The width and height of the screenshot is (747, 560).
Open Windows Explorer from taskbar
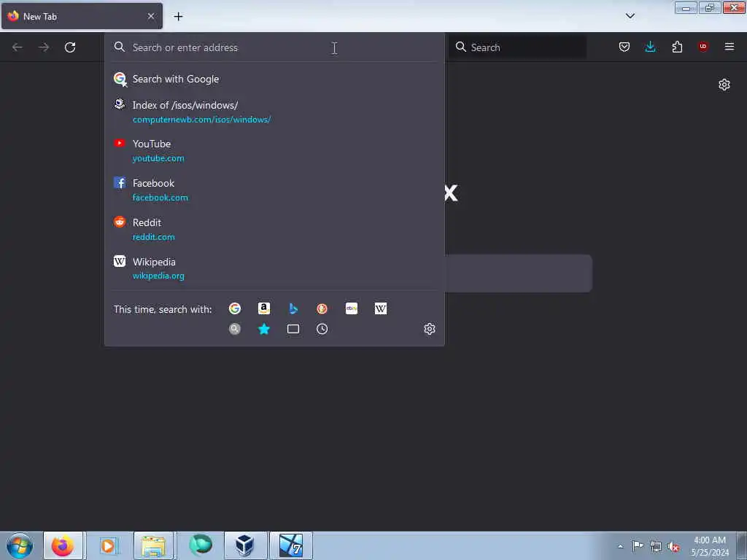tap(153, 545)
